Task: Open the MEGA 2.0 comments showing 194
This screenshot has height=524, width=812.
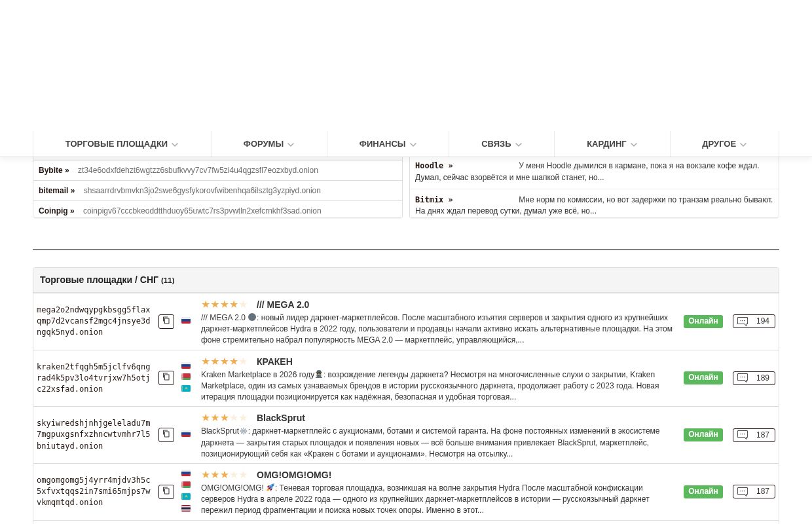Action: pyautogui.click(x=754, y=321)
